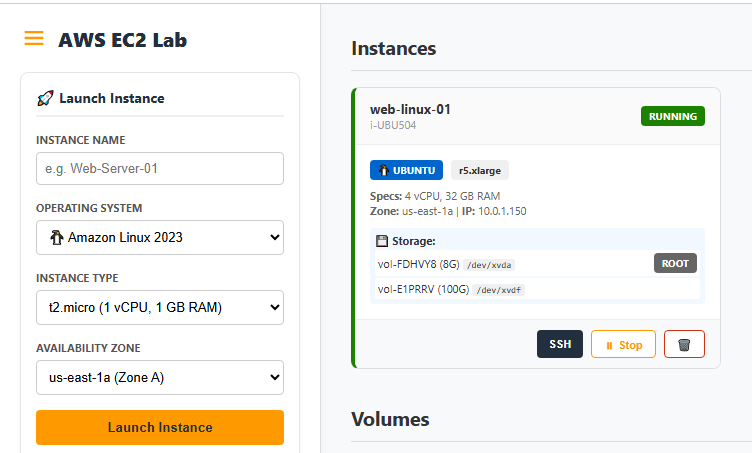Open the Availability Zone dropdown

coord(160,378)
